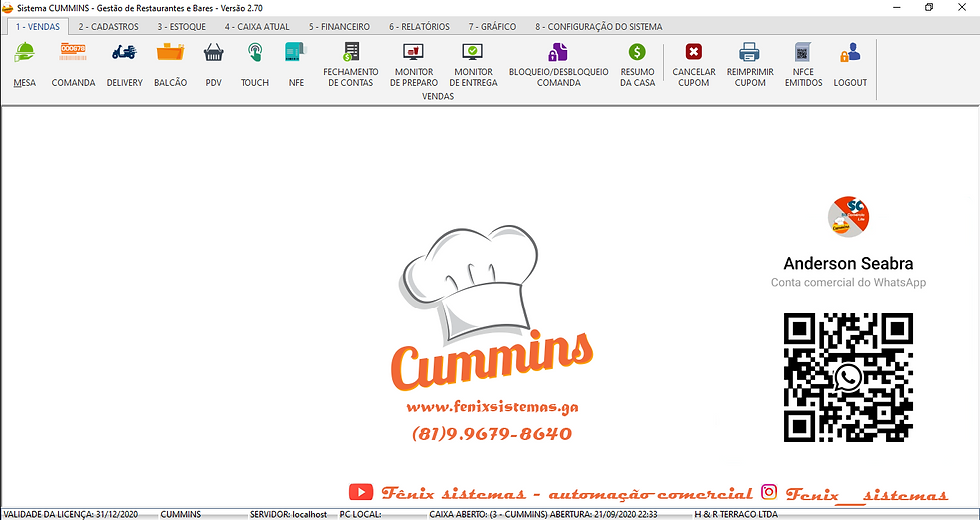Click the phone number (81)9.9679-8640

point(492,434)
